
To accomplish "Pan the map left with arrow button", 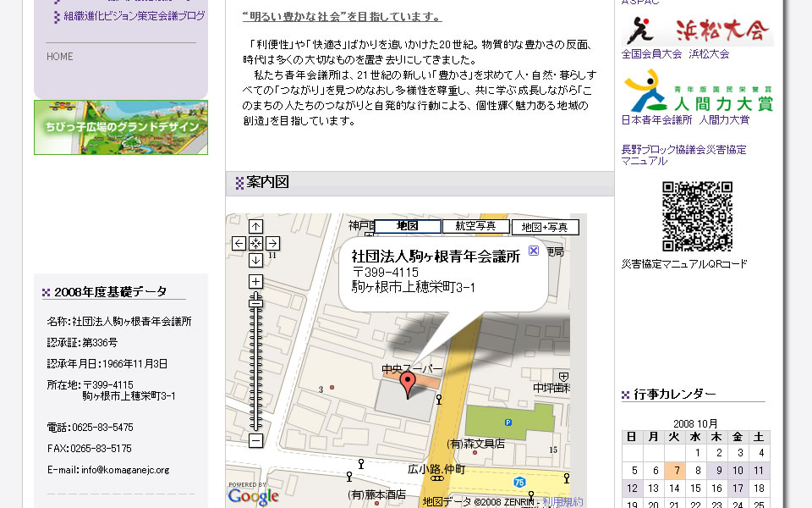I will point(239,243).
